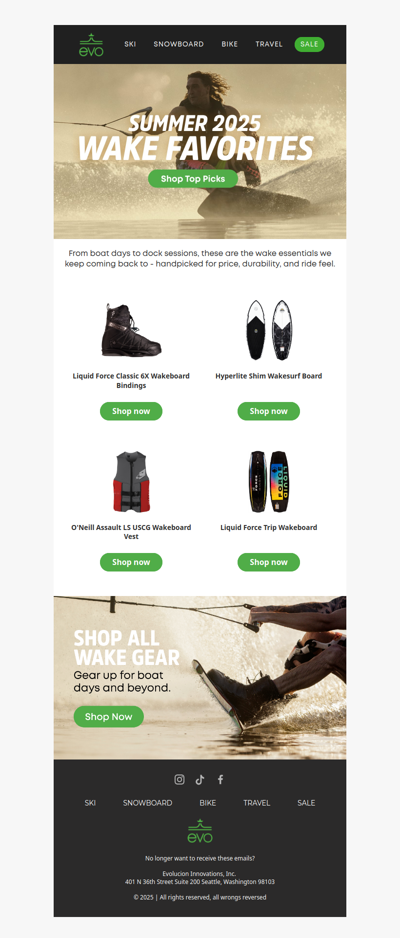Click the Shop Now button on wake gear banner

pos(109,716)
